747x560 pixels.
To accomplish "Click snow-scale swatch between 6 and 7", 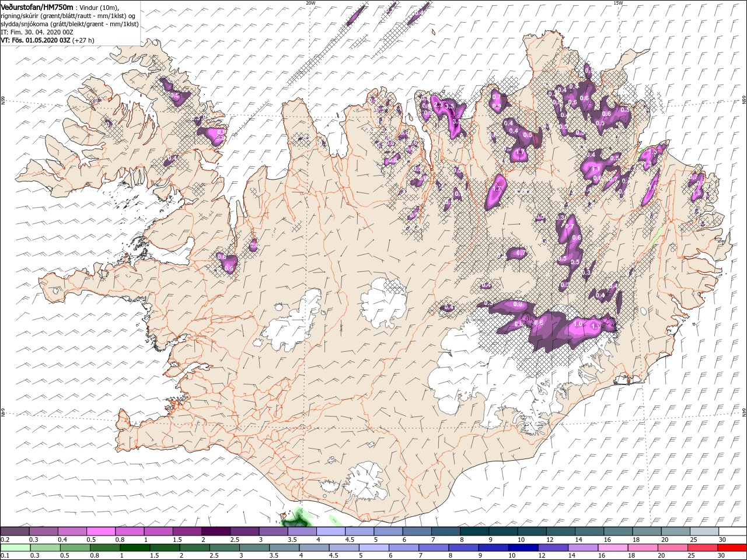I will pos(416,531).
